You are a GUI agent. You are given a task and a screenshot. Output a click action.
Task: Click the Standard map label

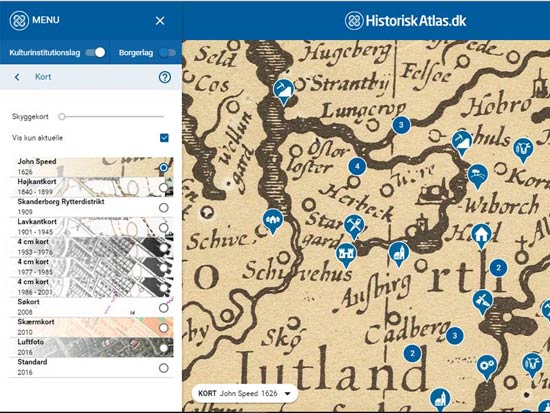(x=32, y=362)
